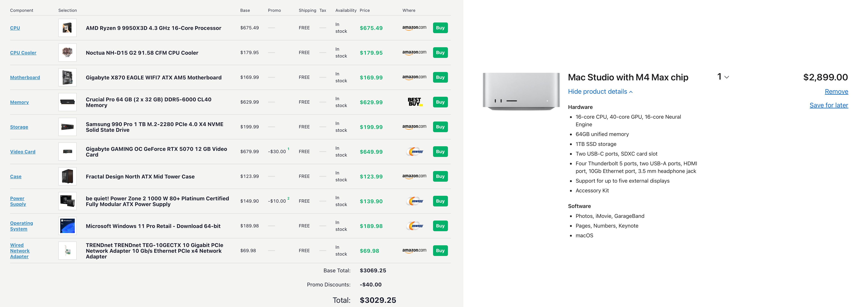Remove Mac Studio from the bag

(836, 92)
